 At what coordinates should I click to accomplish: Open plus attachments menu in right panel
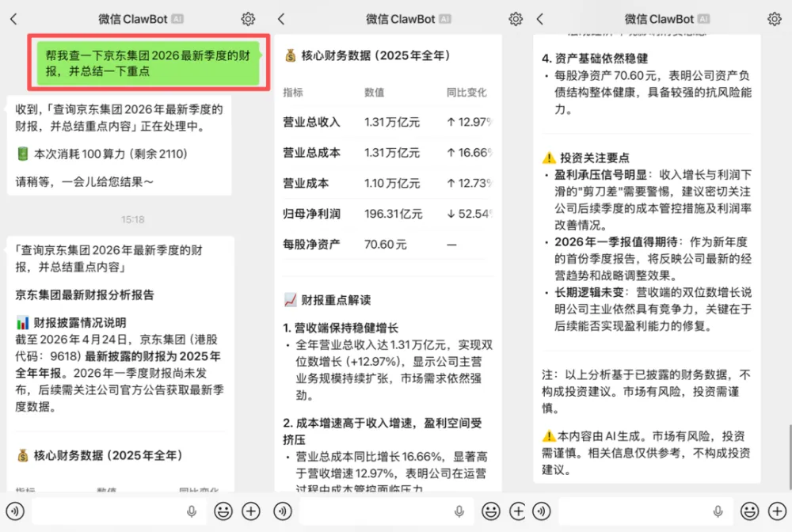pos(778,511)
